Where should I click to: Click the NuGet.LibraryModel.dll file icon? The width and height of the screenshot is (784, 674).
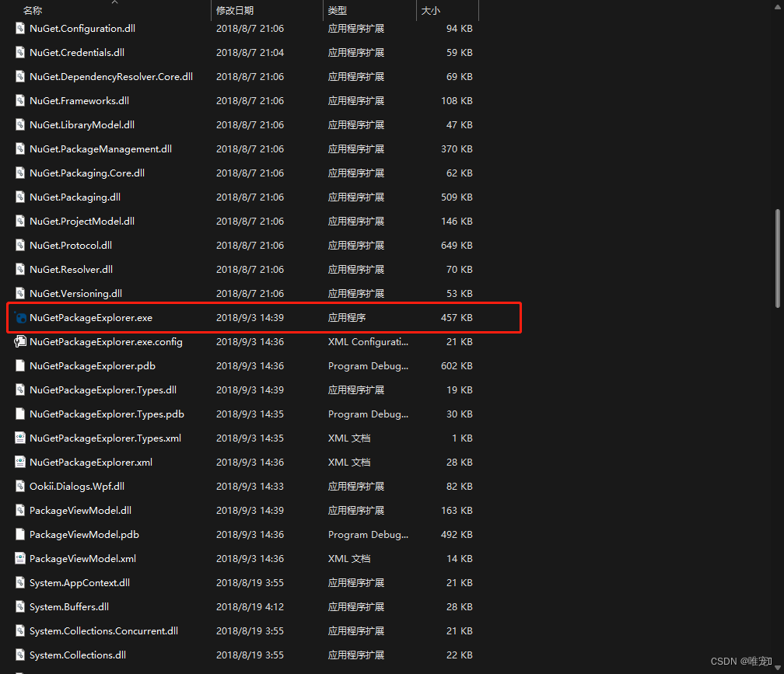20,125
